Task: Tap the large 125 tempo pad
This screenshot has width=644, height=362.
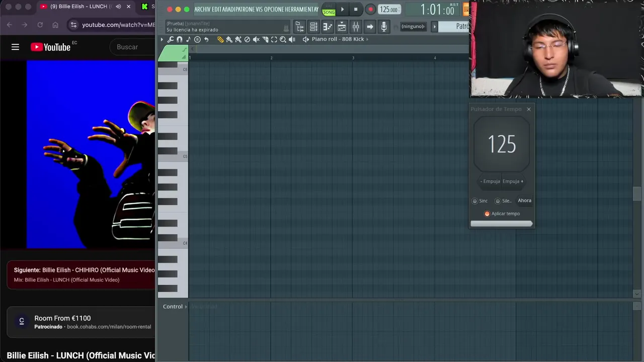Action: click(x=502, y=144)
